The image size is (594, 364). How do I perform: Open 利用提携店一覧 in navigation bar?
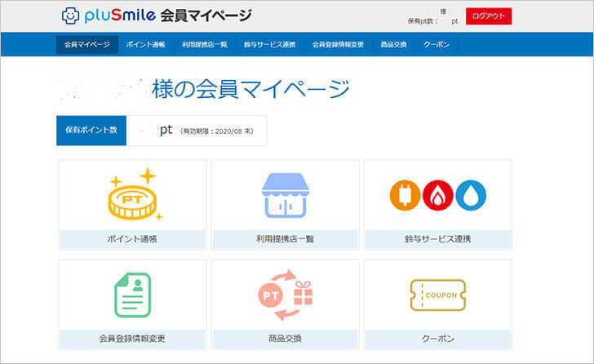click(205, 44)
